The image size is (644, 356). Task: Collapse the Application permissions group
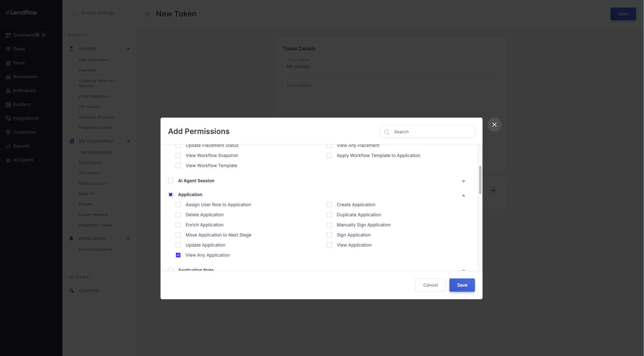point(464,195)
